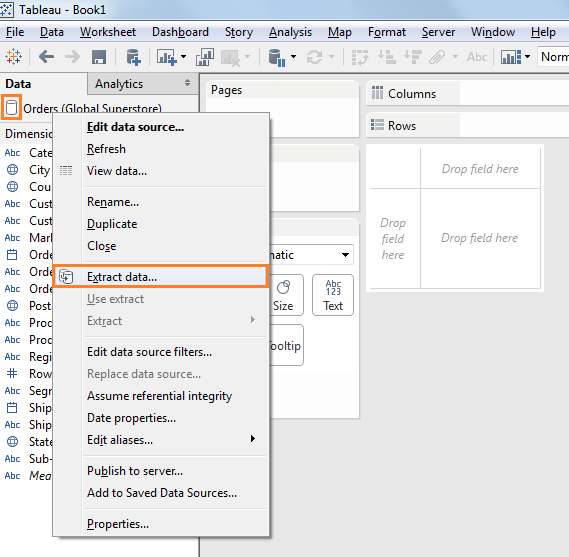Click Edit data source filters entry

(x=161, y=352)
